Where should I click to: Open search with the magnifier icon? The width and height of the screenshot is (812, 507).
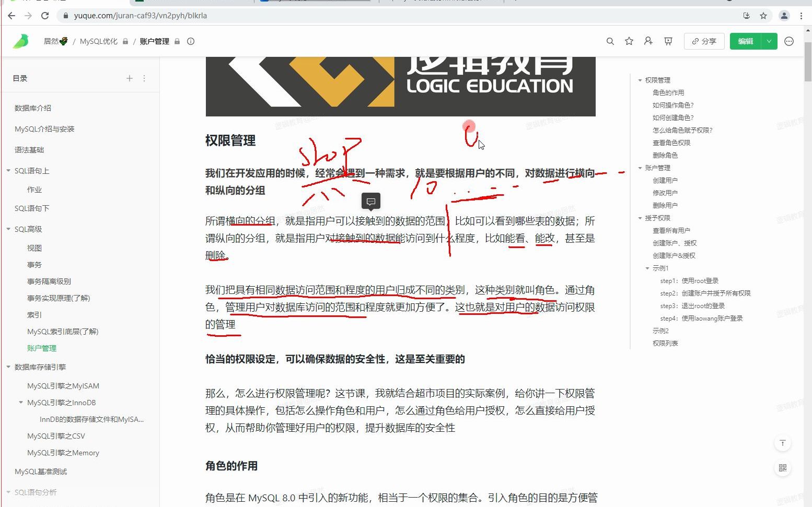610,41
